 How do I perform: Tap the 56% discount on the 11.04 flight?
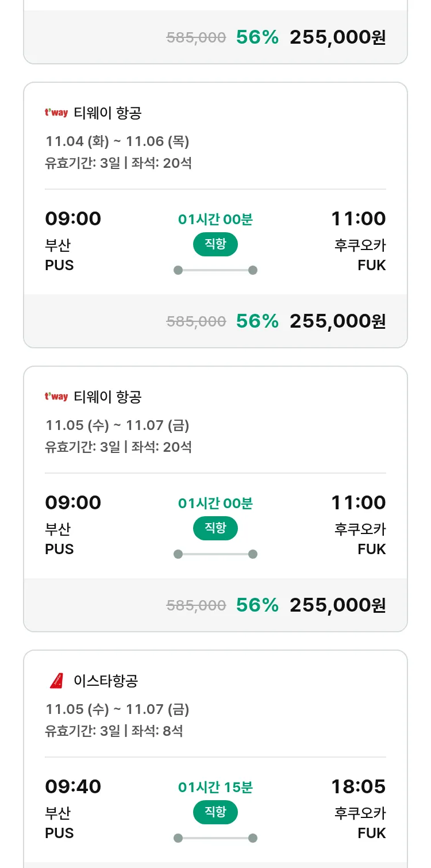tap(257, 321)
